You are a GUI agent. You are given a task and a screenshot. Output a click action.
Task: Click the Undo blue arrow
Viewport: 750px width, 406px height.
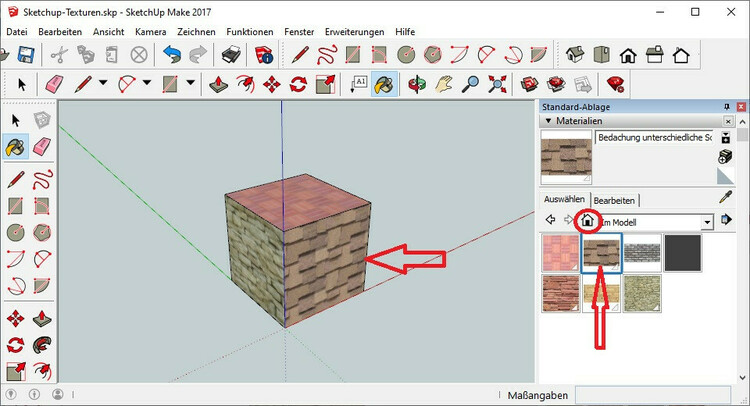click(x=172, y=55)
